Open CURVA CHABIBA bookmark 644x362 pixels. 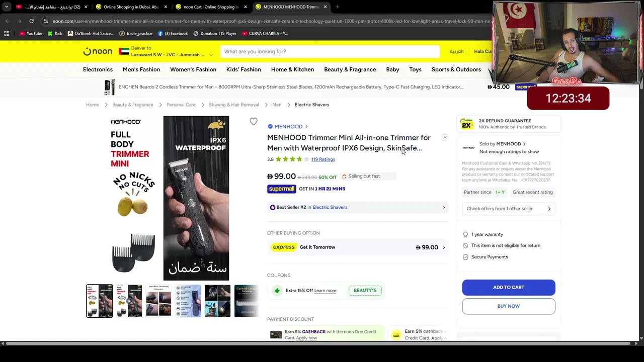pos(265,33)
